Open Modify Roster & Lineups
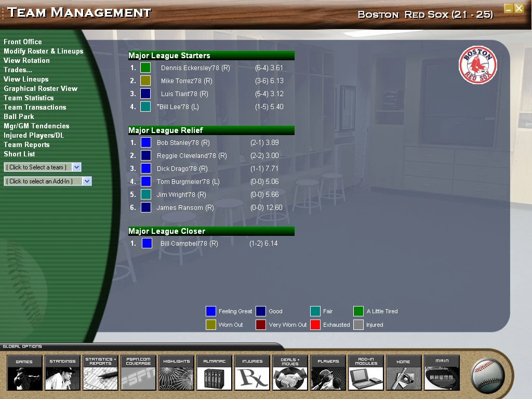 point(44,51)
